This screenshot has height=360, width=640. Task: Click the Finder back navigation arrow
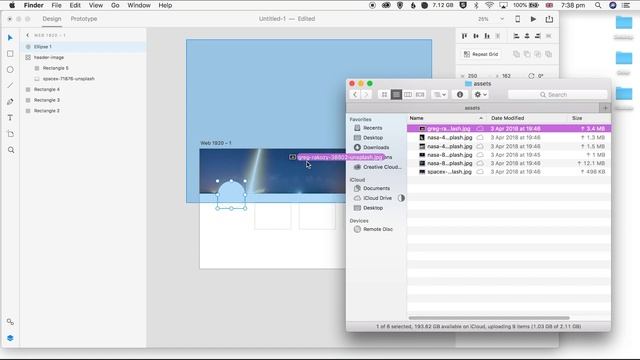[x=355, y=94]
